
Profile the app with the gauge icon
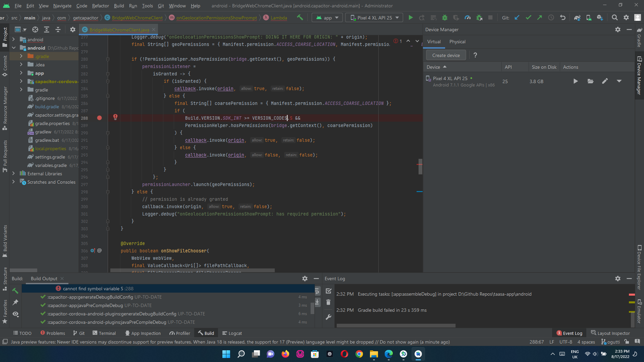point(468,17)
